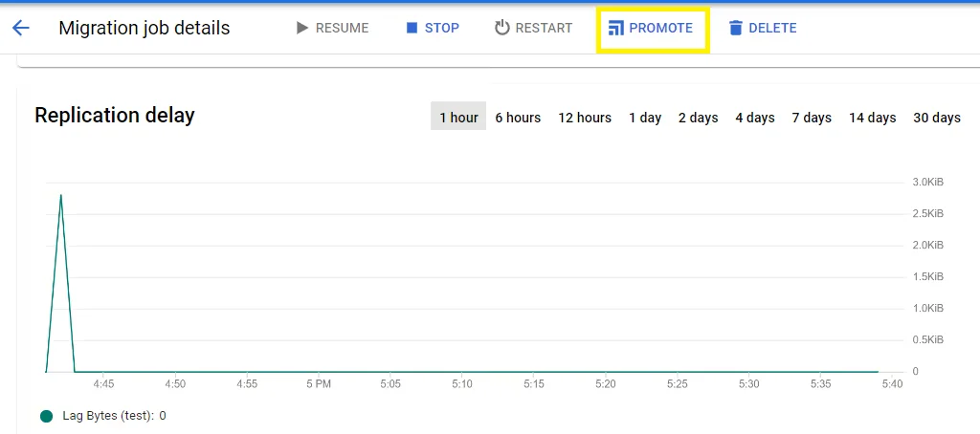Select the 1 day time range

645,118
